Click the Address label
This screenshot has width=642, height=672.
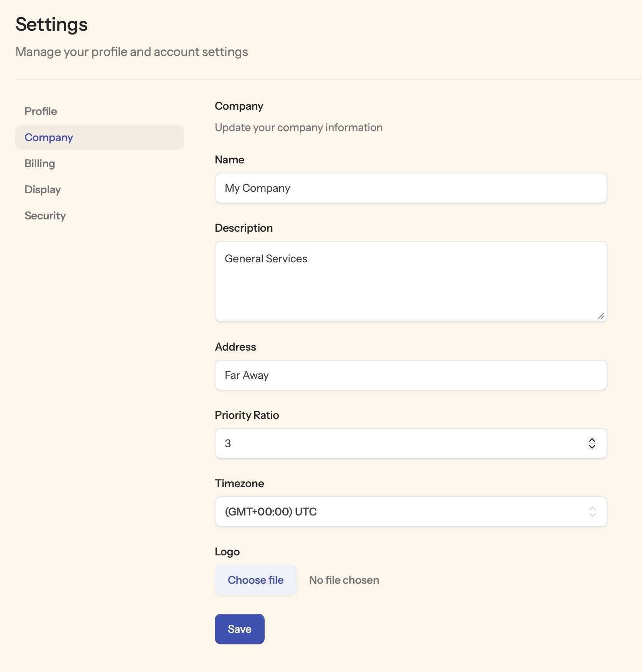click(x=235, y=347)
